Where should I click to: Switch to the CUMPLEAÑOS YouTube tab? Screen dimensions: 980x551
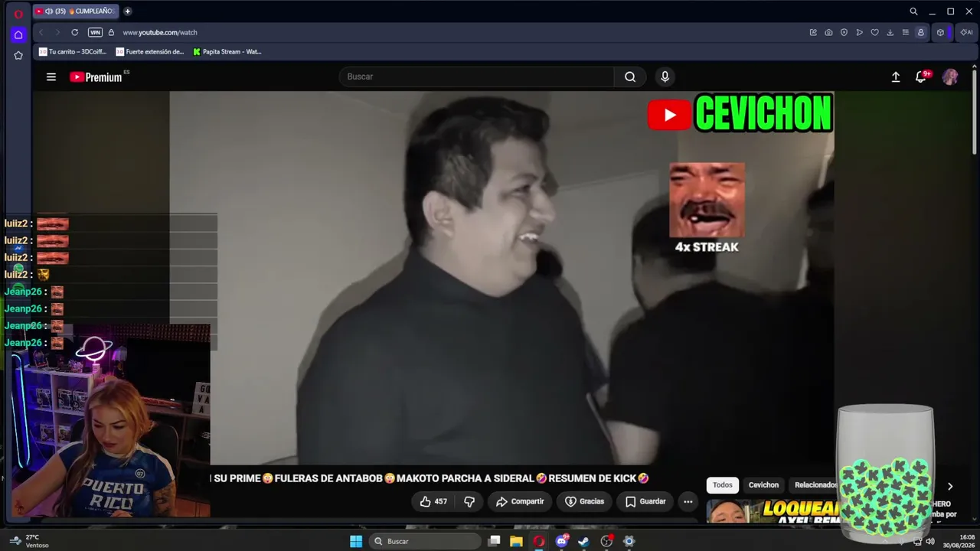75,11
